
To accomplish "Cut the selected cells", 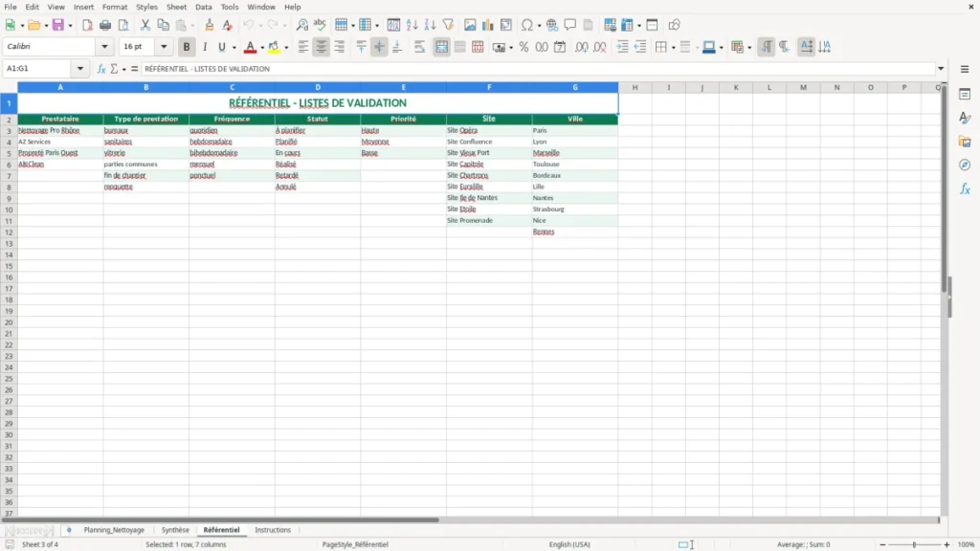I will pos(145,25).
